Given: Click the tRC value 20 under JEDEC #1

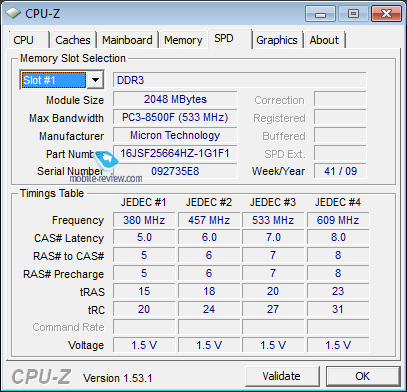Looking at the screenshot, I should pos(144,309).
